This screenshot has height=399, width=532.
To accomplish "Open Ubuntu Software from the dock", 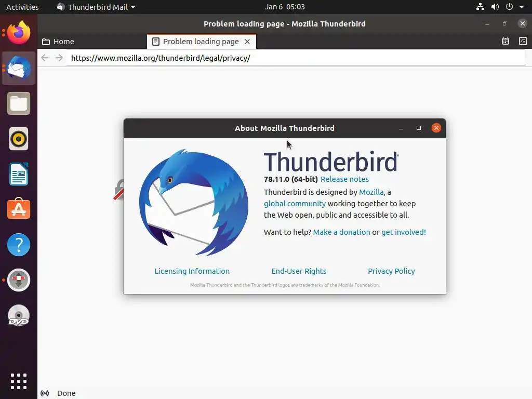I will click(19, 209).
